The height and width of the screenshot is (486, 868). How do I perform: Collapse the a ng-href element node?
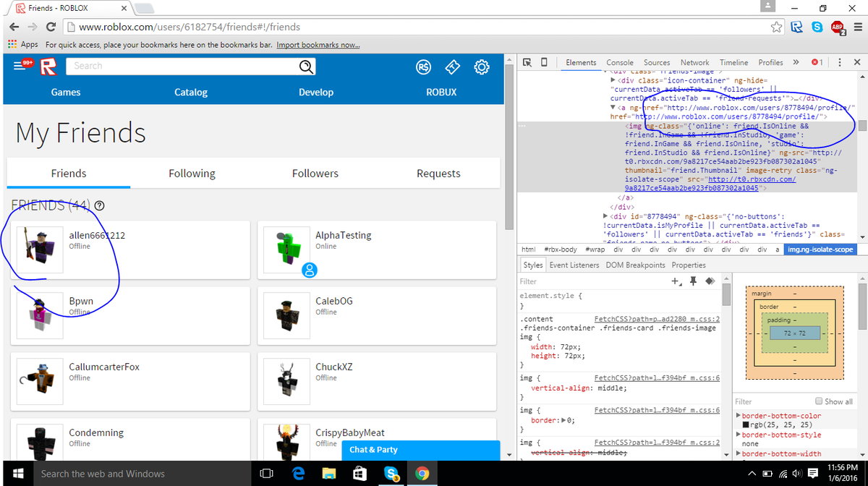tap(614, 107)
